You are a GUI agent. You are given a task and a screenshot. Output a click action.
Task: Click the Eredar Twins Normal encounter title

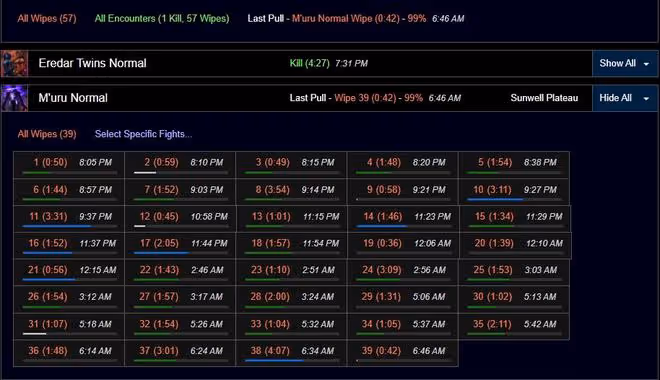pyautogui.click(x=92, y=63)
